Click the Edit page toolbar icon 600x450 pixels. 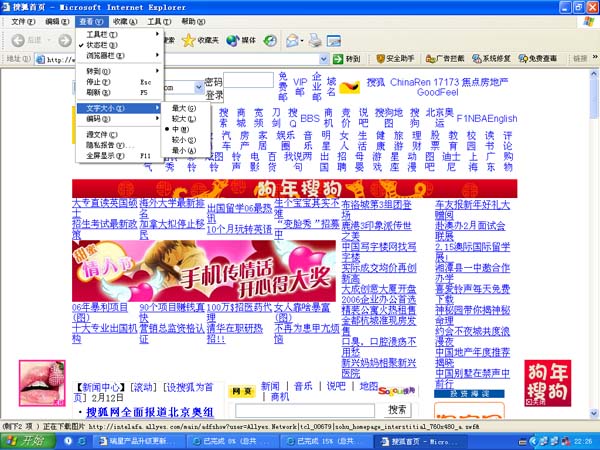tap(334, 41)
